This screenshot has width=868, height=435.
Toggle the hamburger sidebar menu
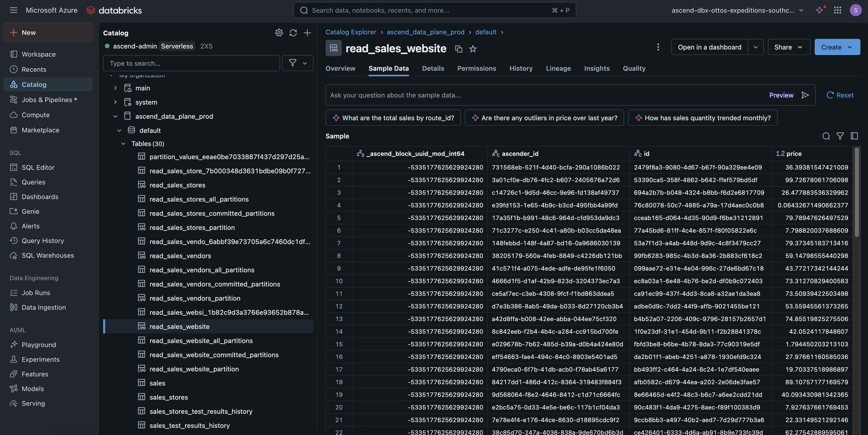(x=13, y=10)
